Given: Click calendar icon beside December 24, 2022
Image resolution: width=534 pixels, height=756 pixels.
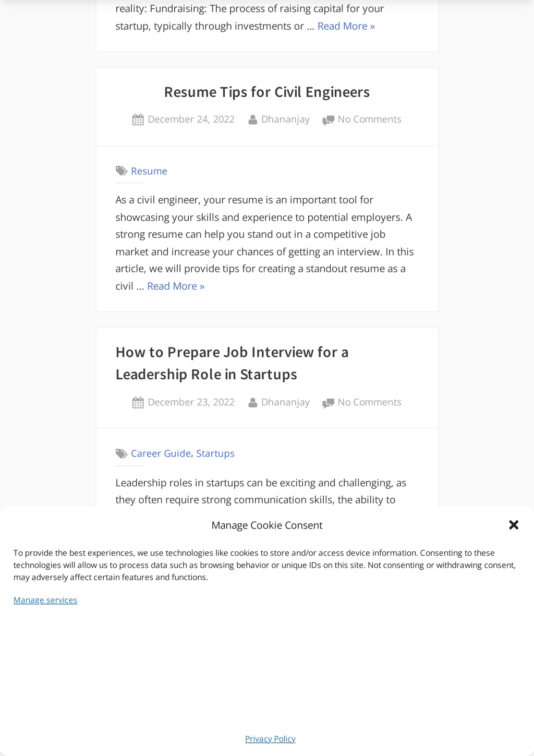Looking at the screenshot, I should pyautogui.click(x=138, y=120).
